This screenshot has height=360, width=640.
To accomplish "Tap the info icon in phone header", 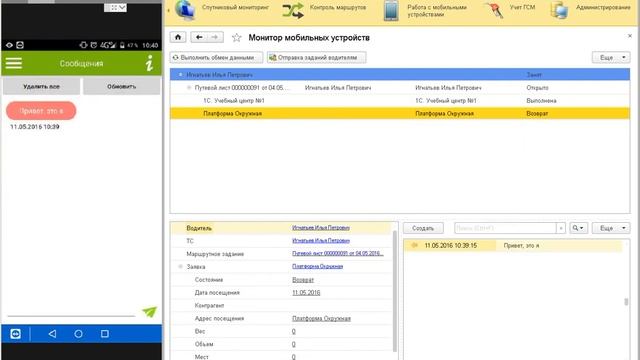I will [149, 63].
